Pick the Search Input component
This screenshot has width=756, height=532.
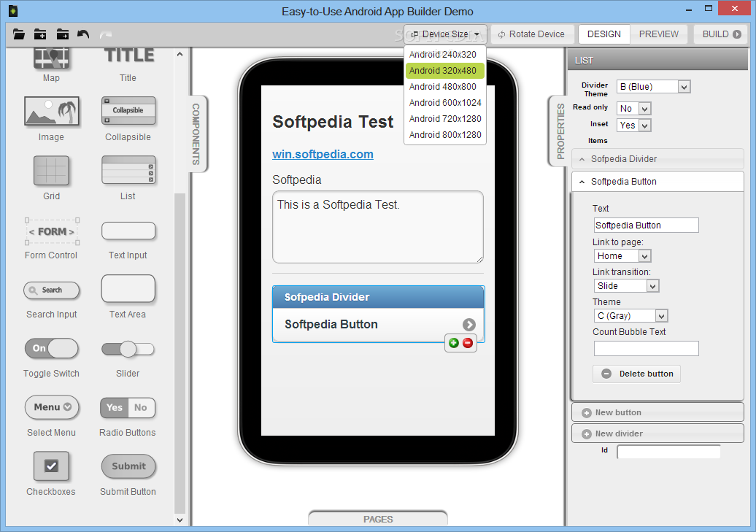click(52, 290)
